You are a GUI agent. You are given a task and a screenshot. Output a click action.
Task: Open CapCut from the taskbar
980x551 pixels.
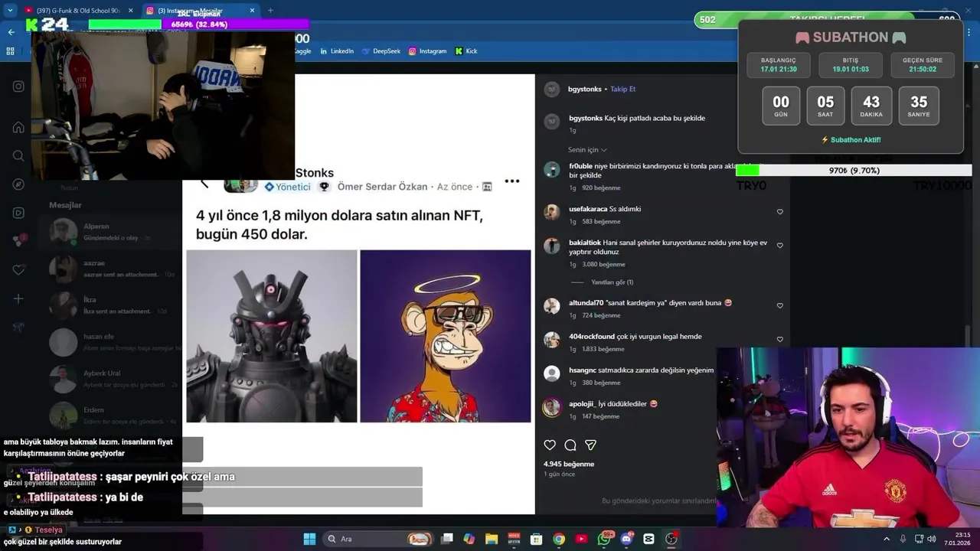coord(649,539)
